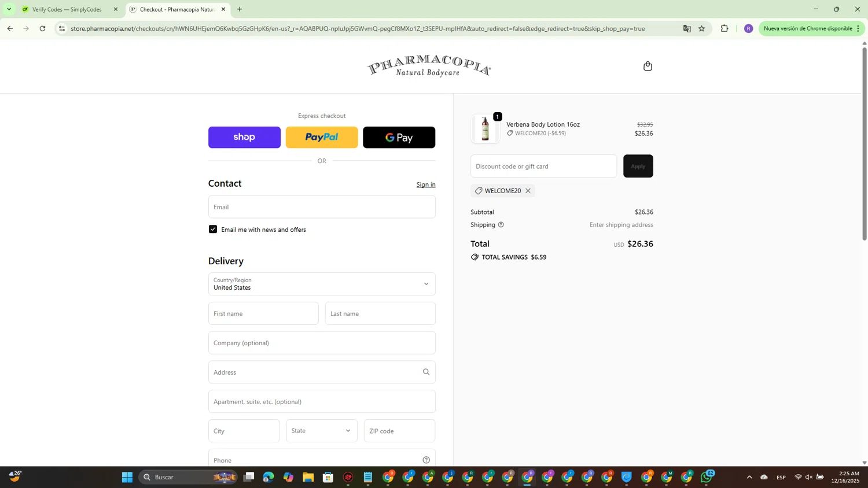The width and height of the screenshot is (868, 488).
Task: Pay with Shop Pay express button
Action: (244, 138)
